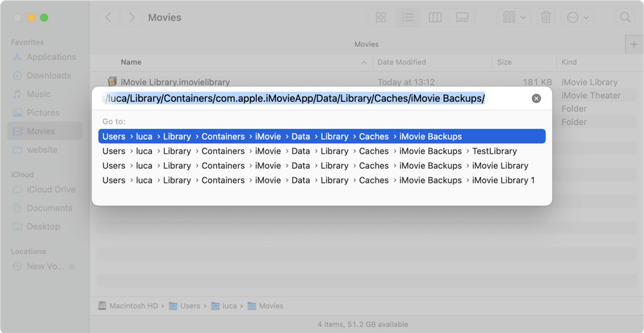Select Movies in the sidebar
The image size is (644, 333).
coord(44,131)
